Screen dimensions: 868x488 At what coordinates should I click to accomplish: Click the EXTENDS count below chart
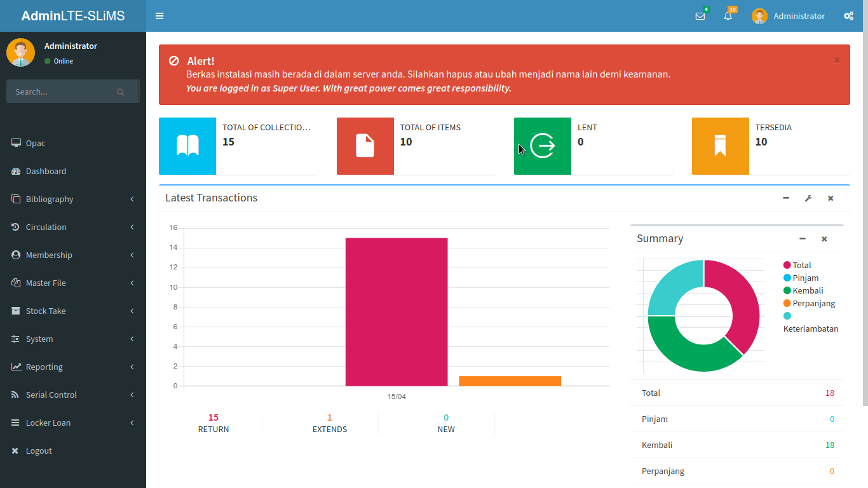330,417
